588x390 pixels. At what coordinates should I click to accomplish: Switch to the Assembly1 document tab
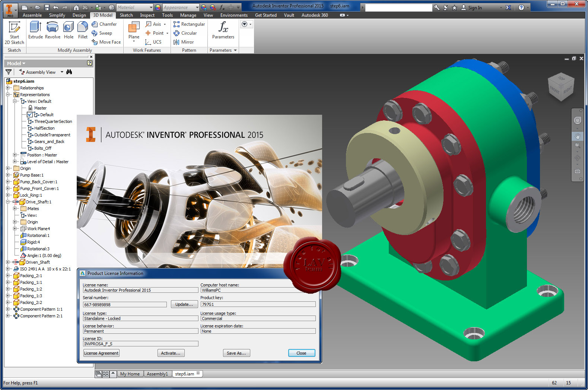click(x=157, y=374)
